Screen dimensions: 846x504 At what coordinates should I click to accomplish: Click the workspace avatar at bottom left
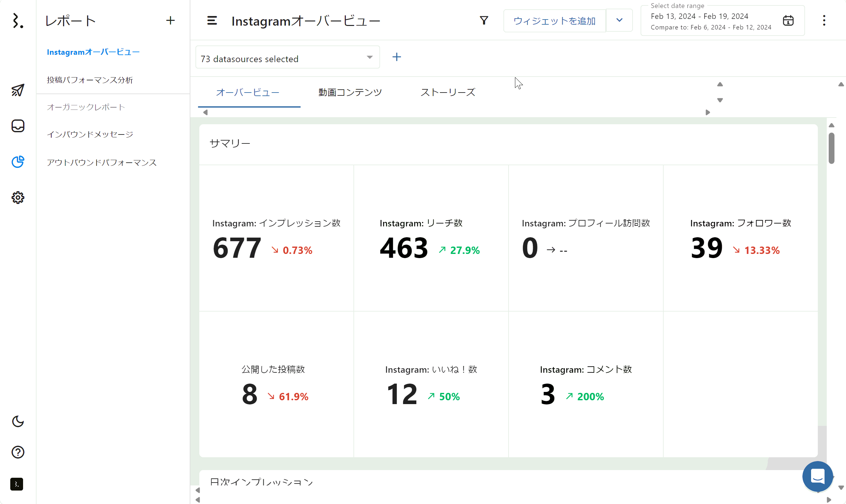coord(17,484)
